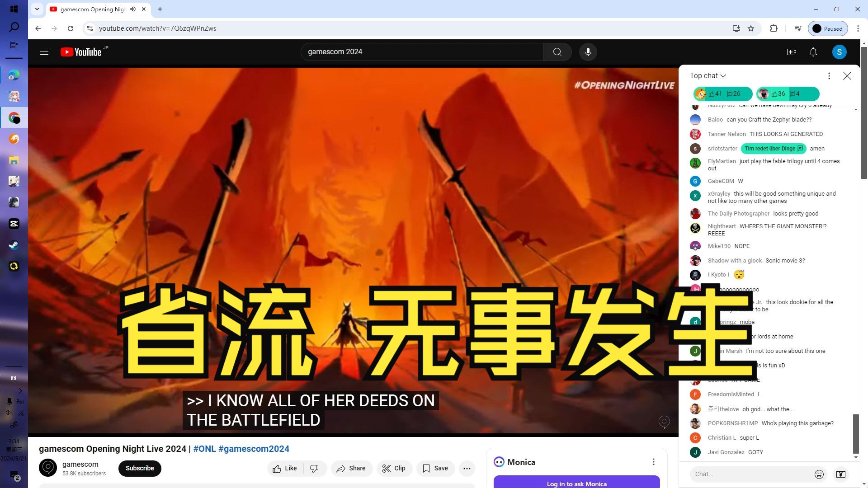The image size is (868, 488).
Task: Open the #gamescom2024 hashtag link
Action: [x=254, y=449]
